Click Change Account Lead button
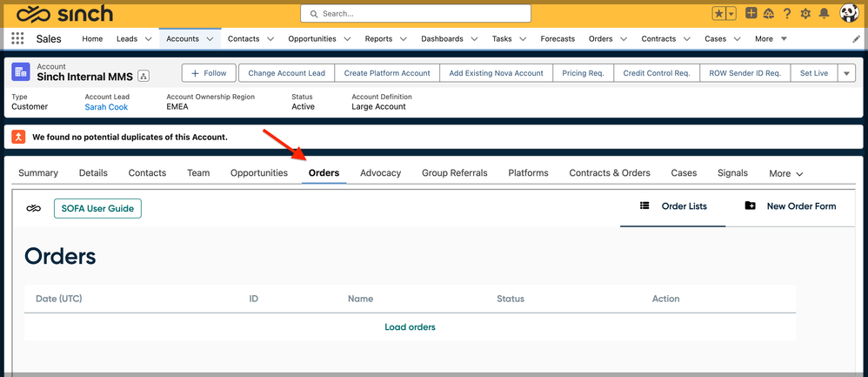The width and height of the screenshot is (868, 377). point(286,73)
